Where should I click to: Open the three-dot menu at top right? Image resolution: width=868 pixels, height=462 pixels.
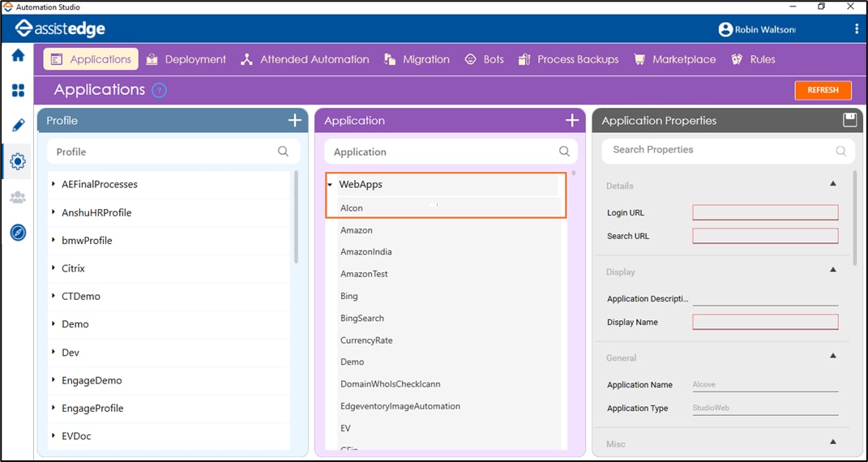[x=857, y=29]
